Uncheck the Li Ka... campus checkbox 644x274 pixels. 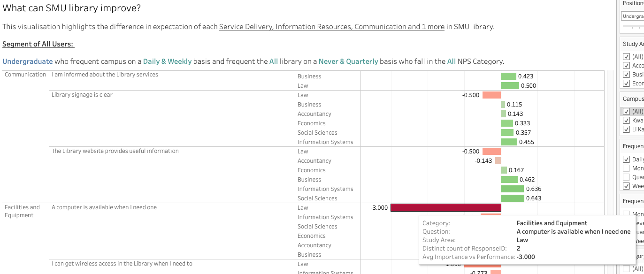[x=626, y=129]
